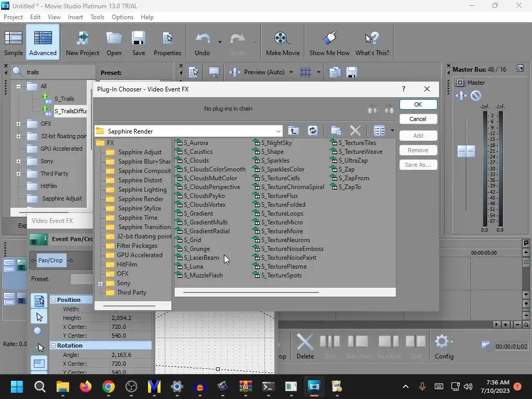Viewport: 532px width, 399px height.
Task: Click Delete in timeline toolbar
Action: pyautogui.click(x=305, y=346)
